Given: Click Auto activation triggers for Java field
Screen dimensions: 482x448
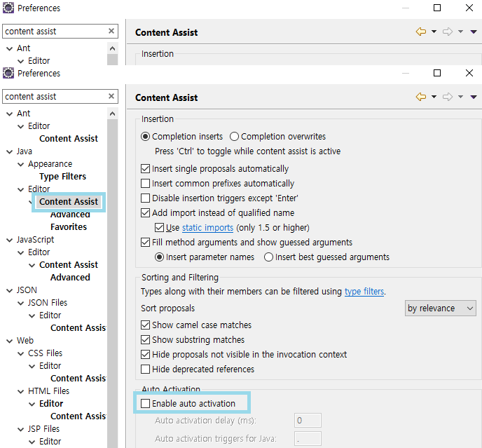Looking at the screenshot, I should (308, 438).
